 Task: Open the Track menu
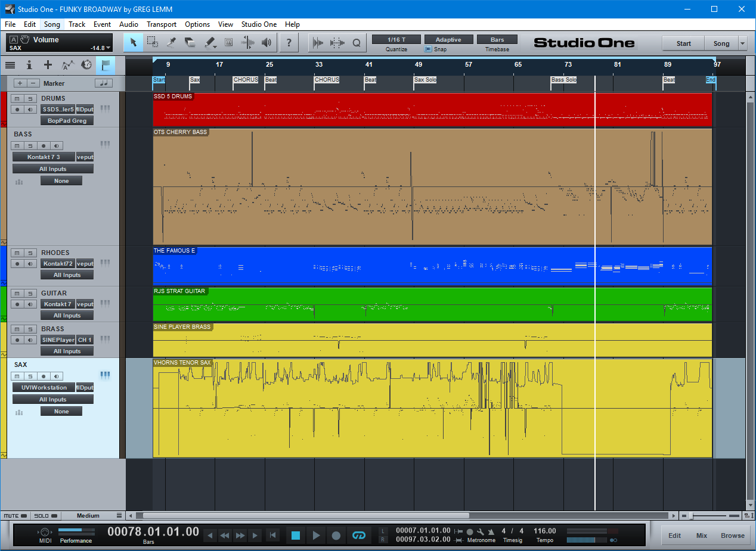(x=77, y=24)
